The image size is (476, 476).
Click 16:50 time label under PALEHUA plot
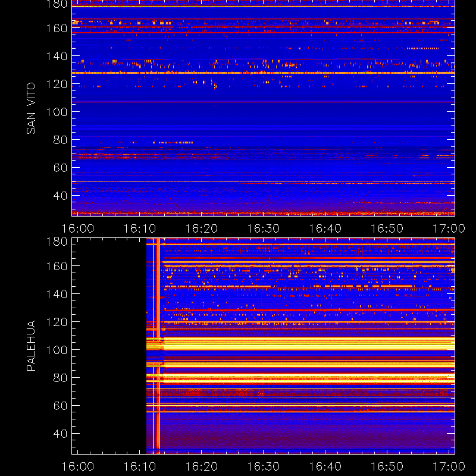[x=387, y=466]
